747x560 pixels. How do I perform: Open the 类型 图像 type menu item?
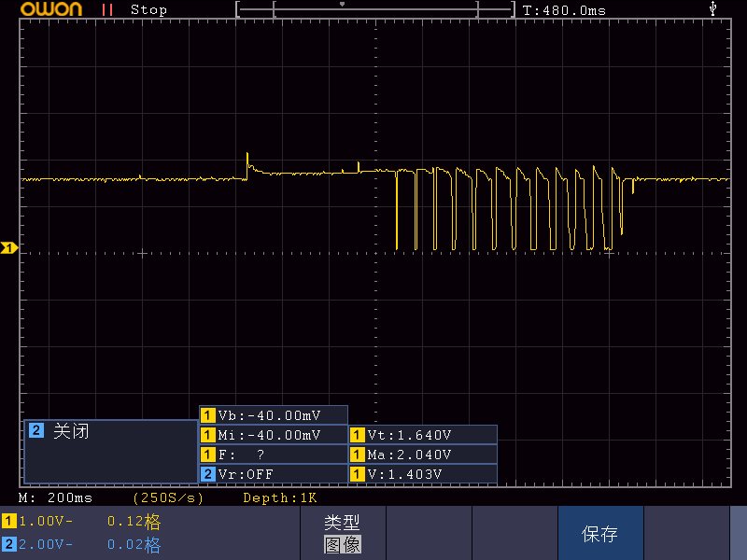pos(343,533)
